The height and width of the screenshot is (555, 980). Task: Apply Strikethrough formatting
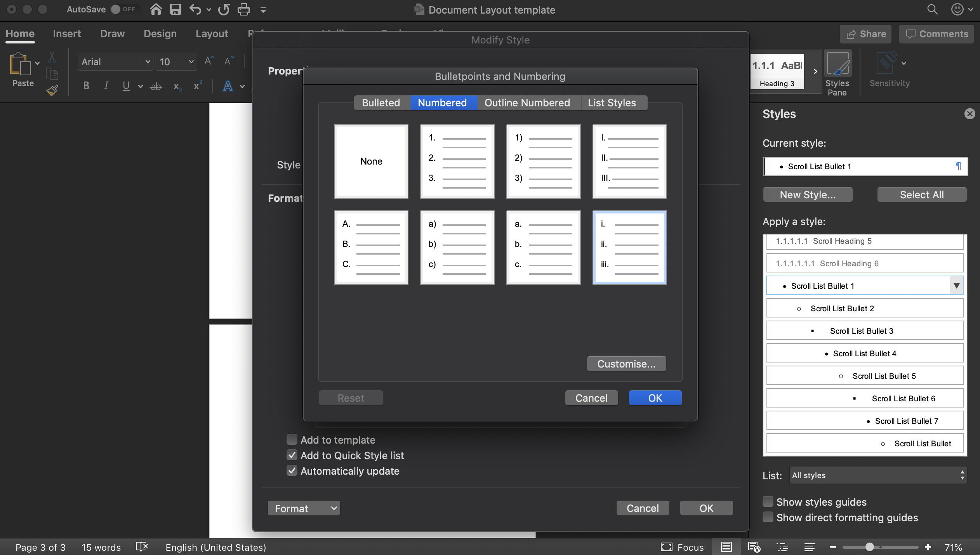click(156, 86)
